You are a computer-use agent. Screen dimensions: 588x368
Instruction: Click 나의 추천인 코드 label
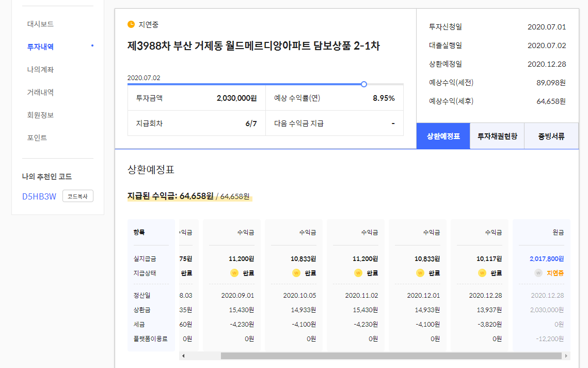(x=47, y=176)
